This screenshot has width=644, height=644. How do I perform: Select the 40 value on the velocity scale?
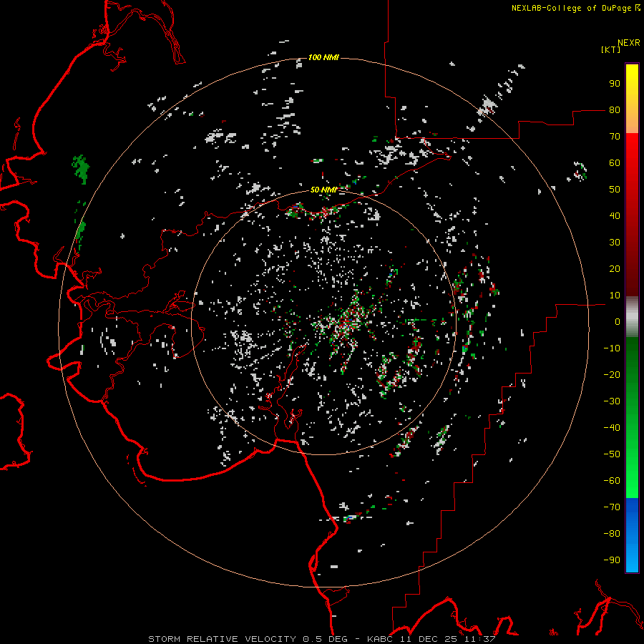tap(615, 215)
